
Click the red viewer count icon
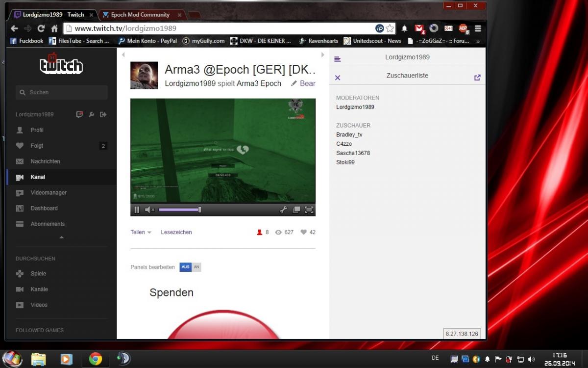click(260, 233)
